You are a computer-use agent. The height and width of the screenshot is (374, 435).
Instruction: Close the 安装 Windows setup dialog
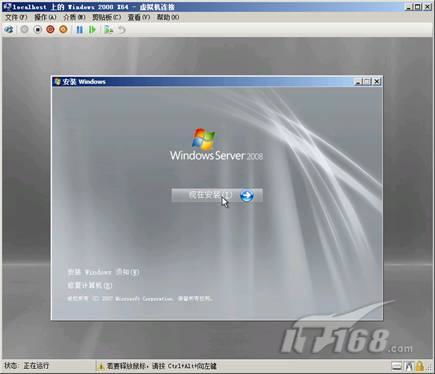pos(377,81)
